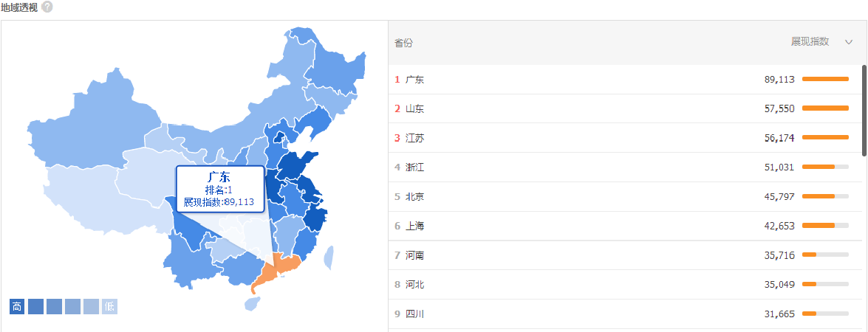This screenshot has height=332, width=868.
Task: Click the 省份 column header
Action: pyautogui.click(x=403, y=43)
